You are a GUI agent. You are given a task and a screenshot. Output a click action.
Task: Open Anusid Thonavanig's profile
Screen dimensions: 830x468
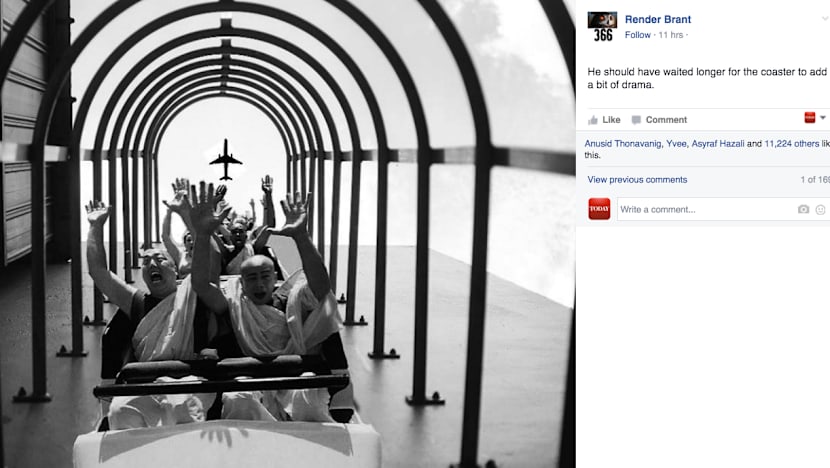(622, 143)
